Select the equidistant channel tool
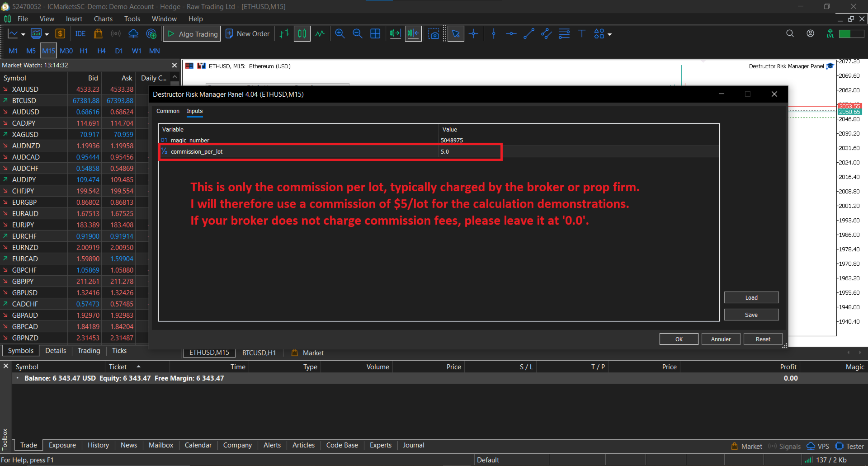Viewport: 868px width, 466px height. 547,34
